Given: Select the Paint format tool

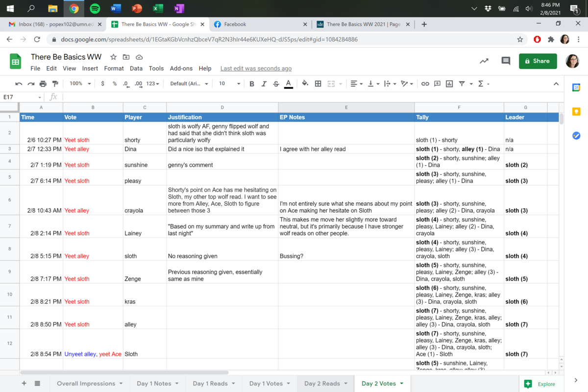Looking at the screenshot, I should [55, 84].
